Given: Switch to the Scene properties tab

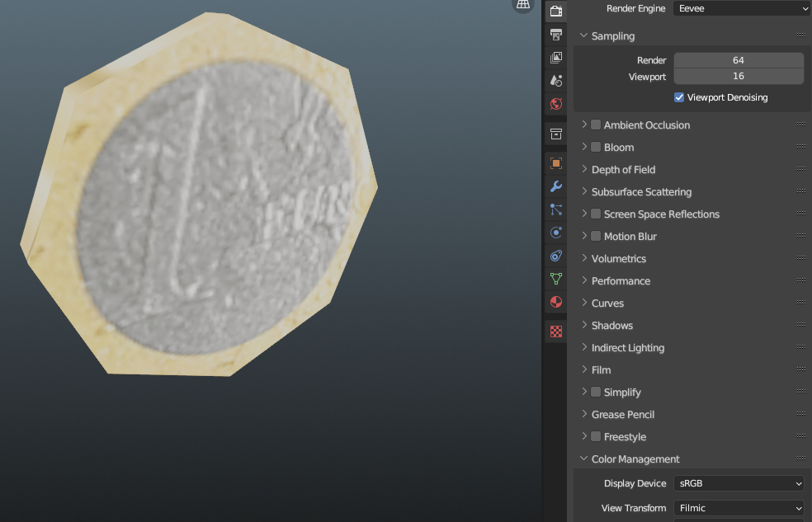Looking at the screenshot, I should pyautogui.click(x=556, y=81).
